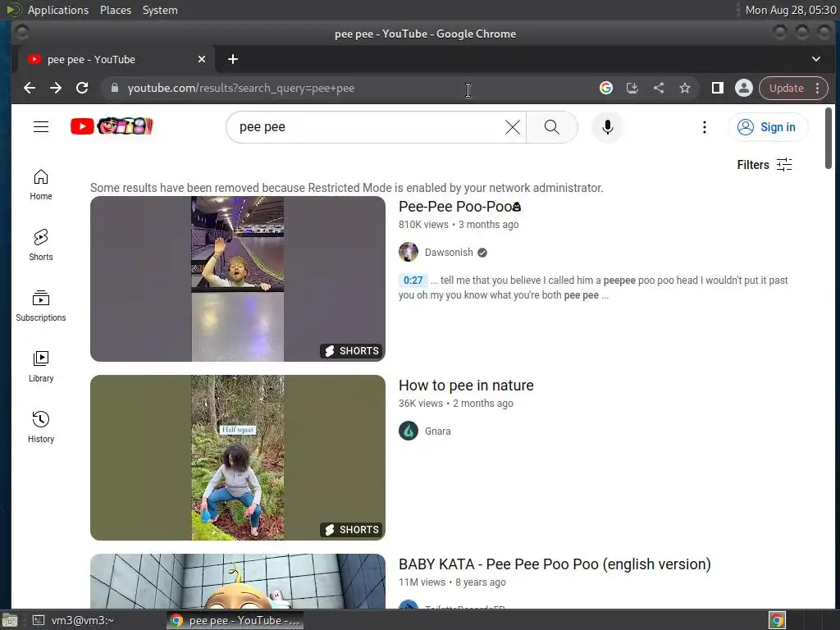The height and width of the screenshot is (630, 840).
Task: Expand the tab search dropdown arrow
Action: tap(816, 59)
